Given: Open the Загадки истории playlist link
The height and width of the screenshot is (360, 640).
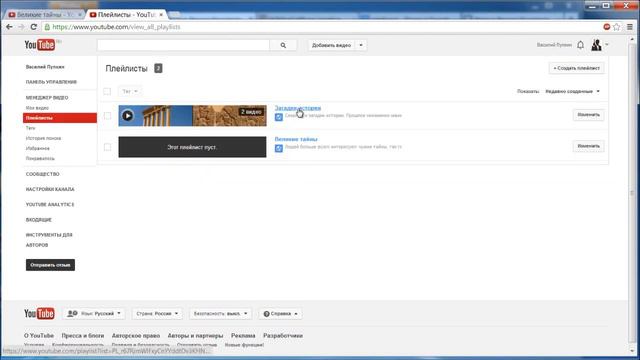Looking at the screenshot, I should pos(298,108).
